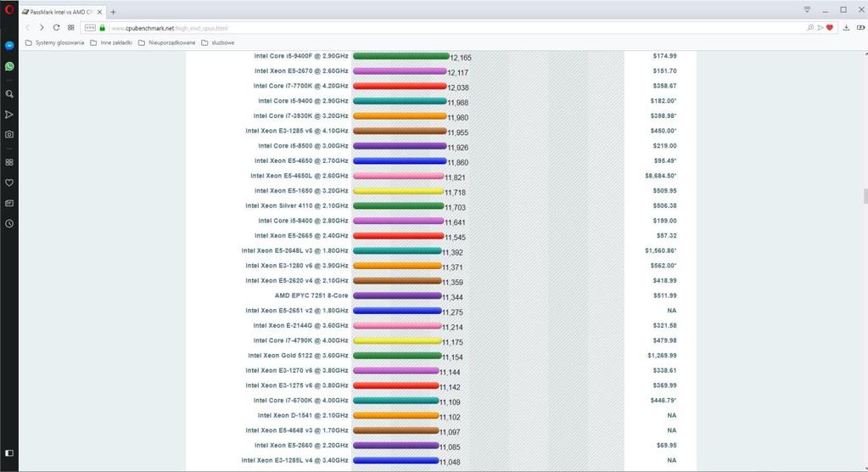Screen dimensions: 868x472
Task: Click the VPN badge in address bar
Action: (90, 28)
